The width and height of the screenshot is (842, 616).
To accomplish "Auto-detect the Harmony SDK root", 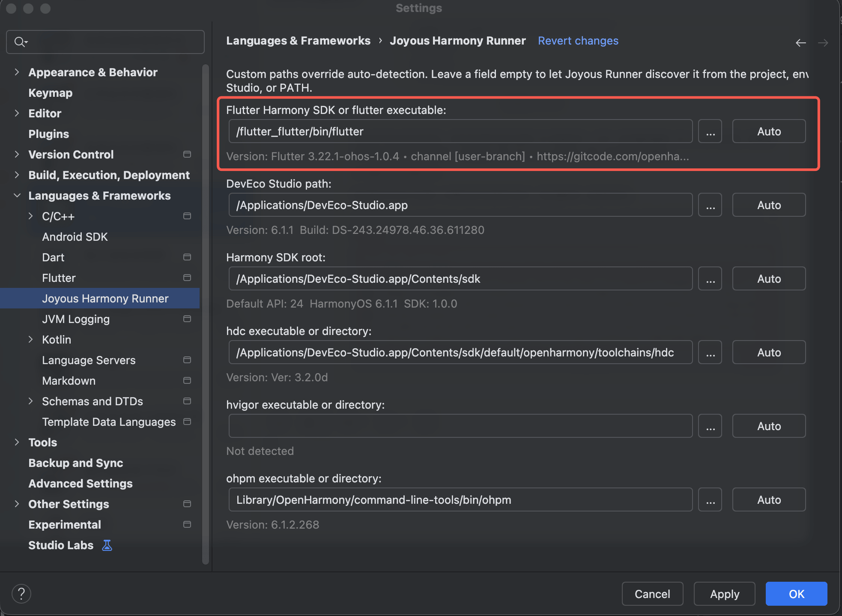I will point(769,279).
